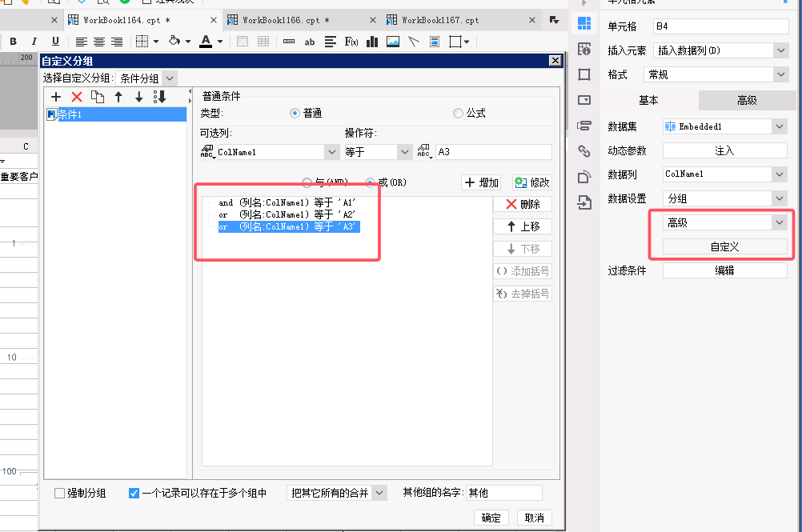Click the font color A swatch

point(207,42)
